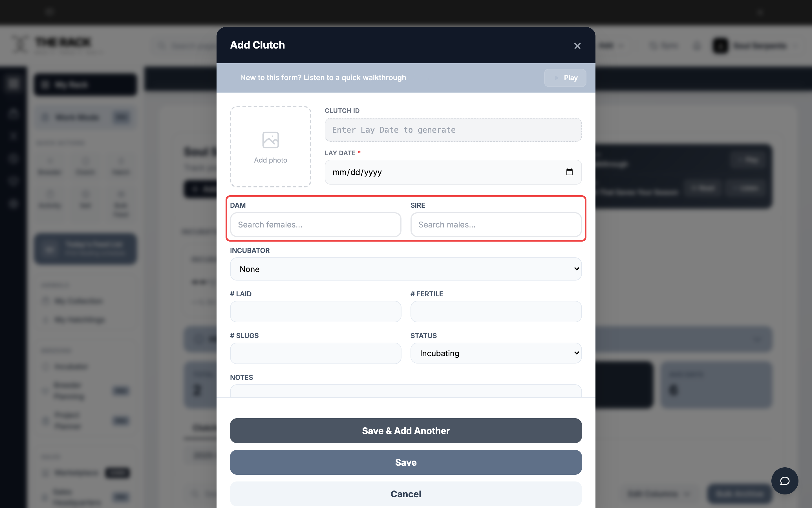Open the Lay Date calendar picker
The height and width of the screenshot is (508, 812).
click(570, 172)
